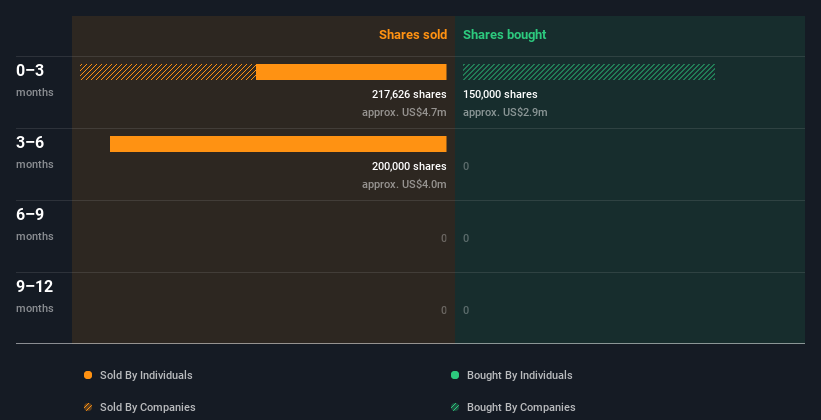Screen dimensions: 821x420
Task: Click the solid orange sold bar in 3–6 months
Action: pos(278,144)
